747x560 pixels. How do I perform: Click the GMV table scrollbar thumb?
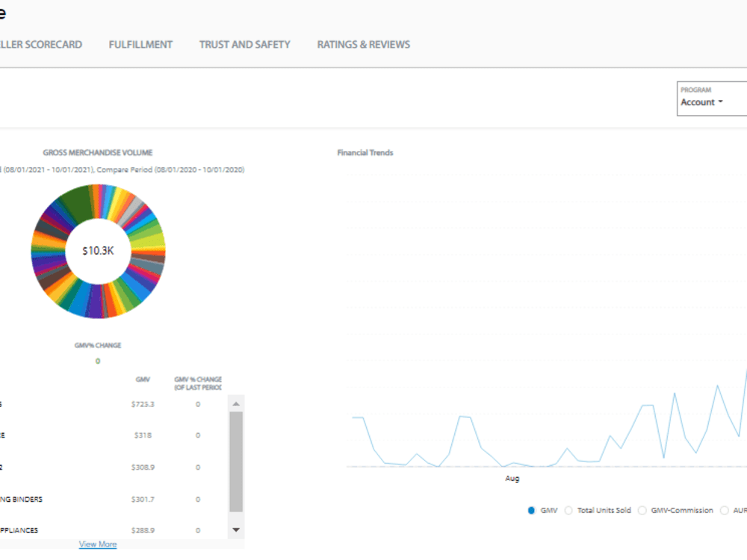[236, 461]
